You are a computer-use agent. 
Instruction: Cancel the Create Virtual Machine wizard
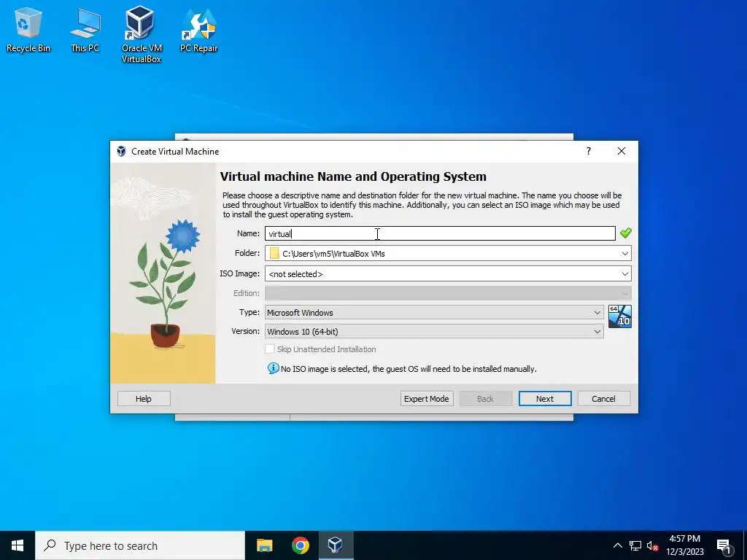pos(603,399)
